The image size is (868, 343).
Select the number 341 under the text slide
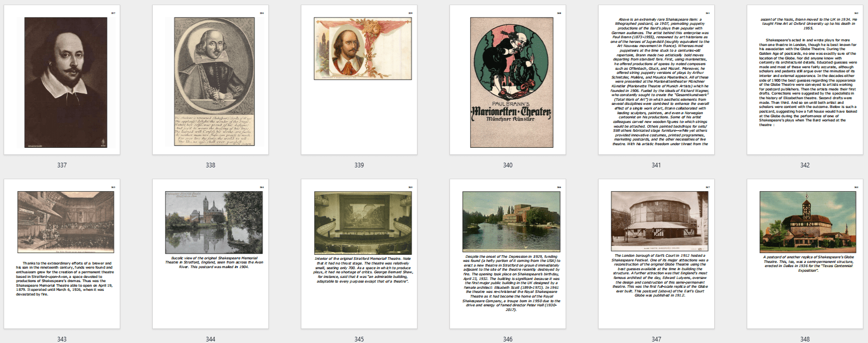coord(656,165)
